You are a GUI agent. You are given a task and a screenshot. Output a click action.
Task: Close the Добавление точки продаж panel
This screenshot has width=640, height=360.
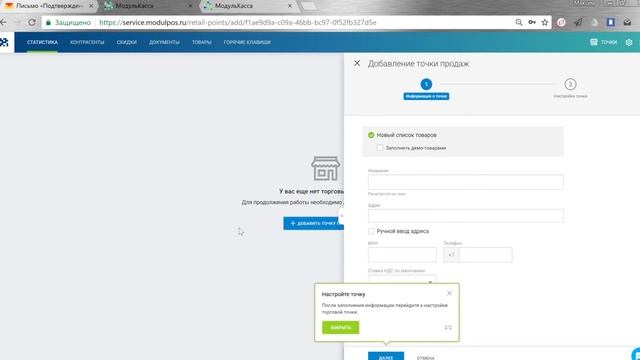point(357,63)
